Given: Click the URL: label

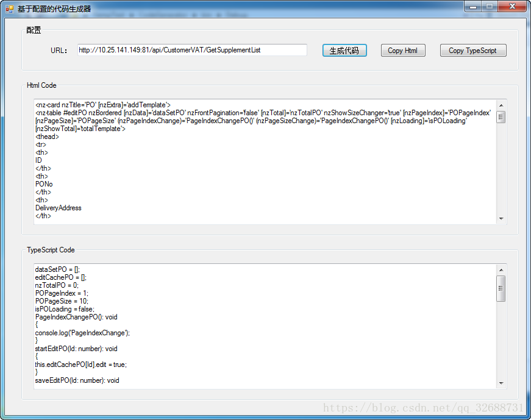Looking at the screenshot, I should point(59,51).
